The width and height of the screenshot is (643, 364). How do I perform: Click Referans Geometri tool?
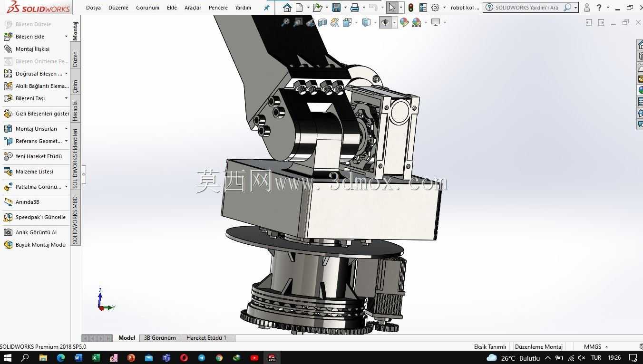click(39, 141)
